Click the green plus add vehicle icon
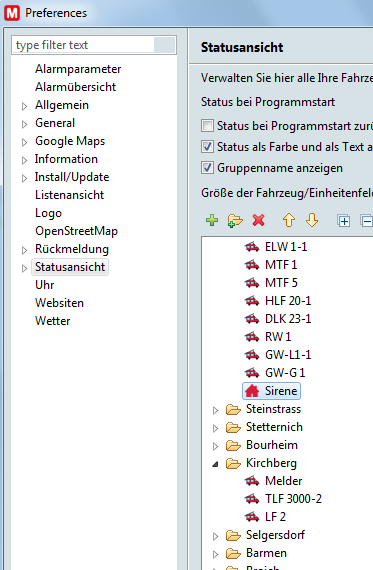The width and height of the screenshot is (373, 570). point(212,220)
